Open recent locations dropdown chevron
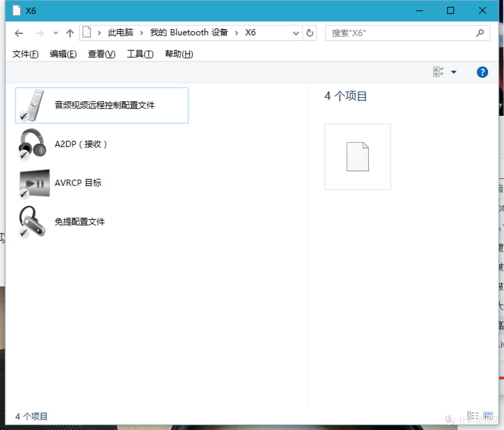The width and height of the screenshot is (504, 430). 56,33
